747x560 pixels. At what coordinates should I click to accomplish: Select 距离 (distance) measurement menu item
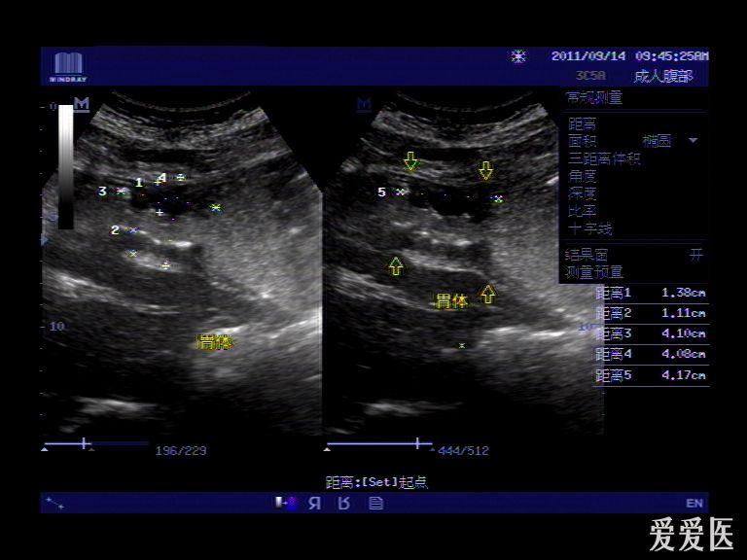[x=582, y=123]
